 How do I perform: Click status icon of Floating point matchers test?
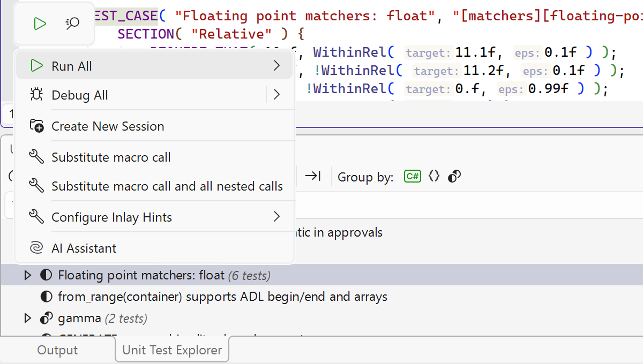47,276
